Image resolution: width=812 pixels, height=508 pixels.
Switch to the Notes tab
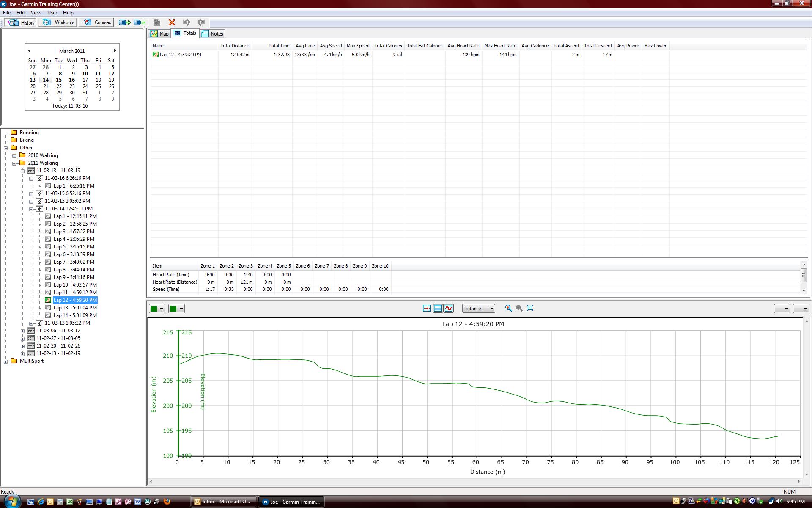pos(213,34)
